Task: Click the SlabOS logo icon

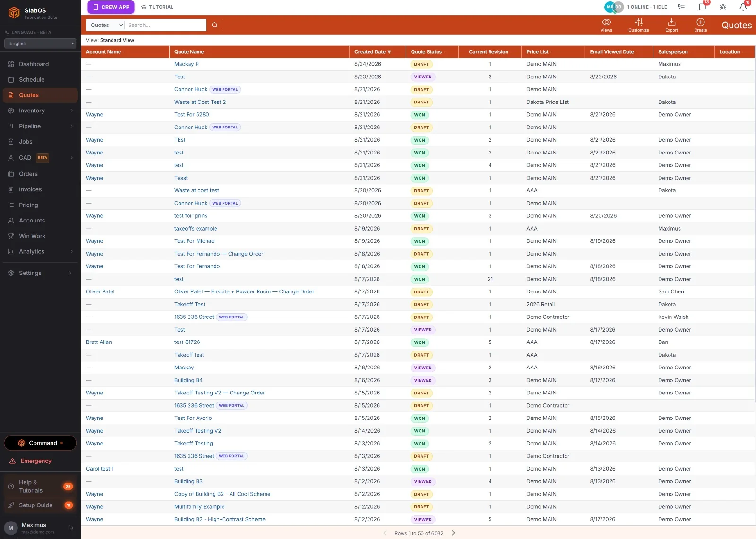Action: (x=14, y=13)
